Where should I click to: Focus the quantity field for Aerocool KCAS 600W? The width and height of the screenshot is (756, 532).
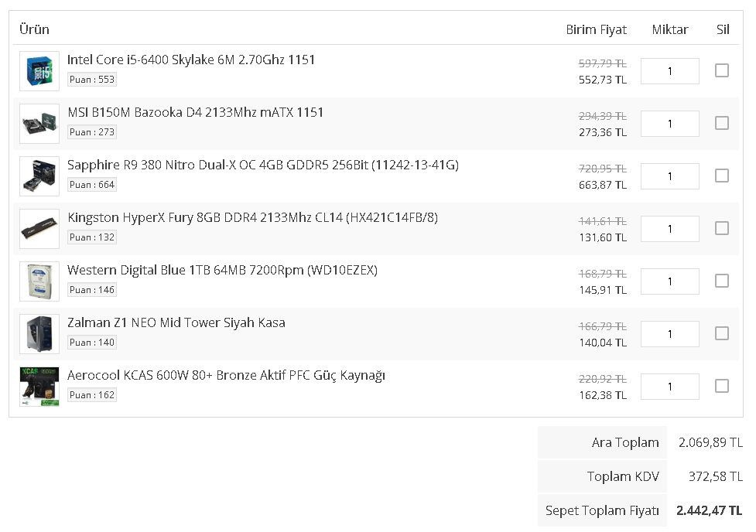pos(669,386)
